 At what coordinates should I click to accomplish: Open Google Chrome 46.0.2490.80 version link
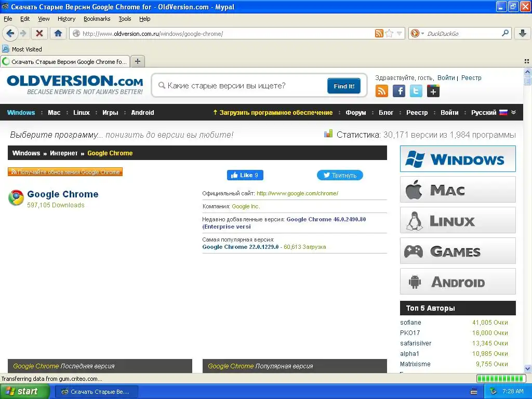tap(284, 223)
